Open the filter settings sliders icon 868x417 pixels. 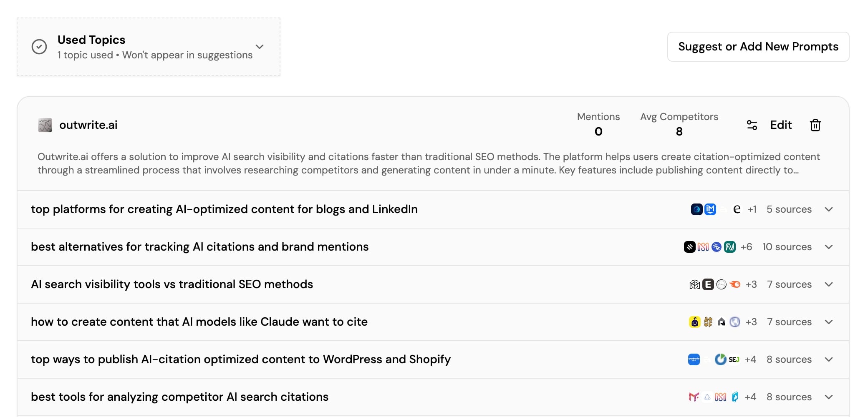(x=752, y=125)
